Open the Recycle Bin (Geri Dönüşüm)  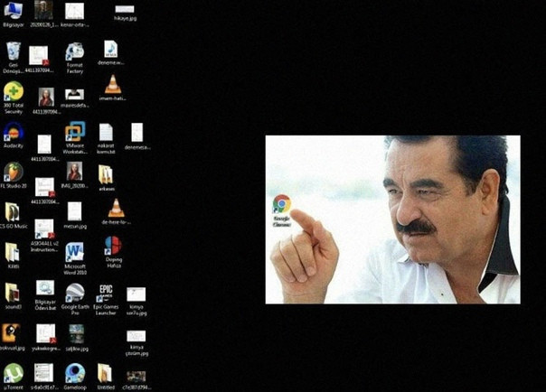[14, 51]
